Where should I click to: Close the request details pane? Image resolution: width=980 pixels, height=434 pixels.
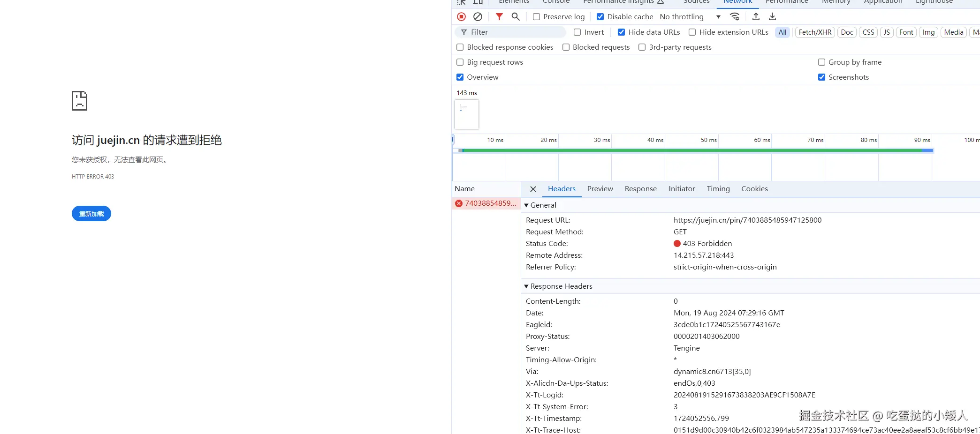coord(533,189)
